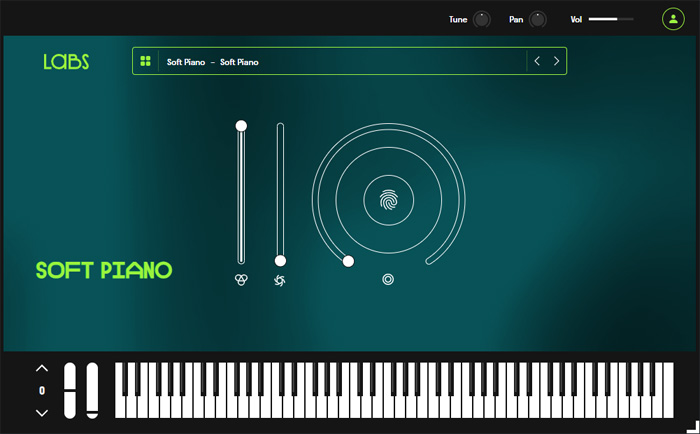Image resolution: width=700 pixels, height=434 pixels.
Task: Click the Vol label
Action: (x=576, y=19)
